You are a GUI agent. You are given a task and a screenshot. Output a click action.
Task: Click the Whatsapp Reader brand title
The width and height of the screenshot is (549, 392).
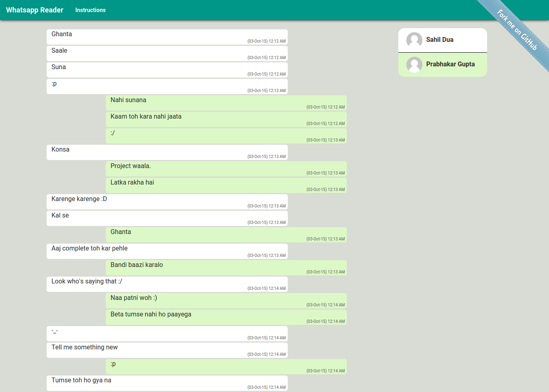click(x=35, y=10)
